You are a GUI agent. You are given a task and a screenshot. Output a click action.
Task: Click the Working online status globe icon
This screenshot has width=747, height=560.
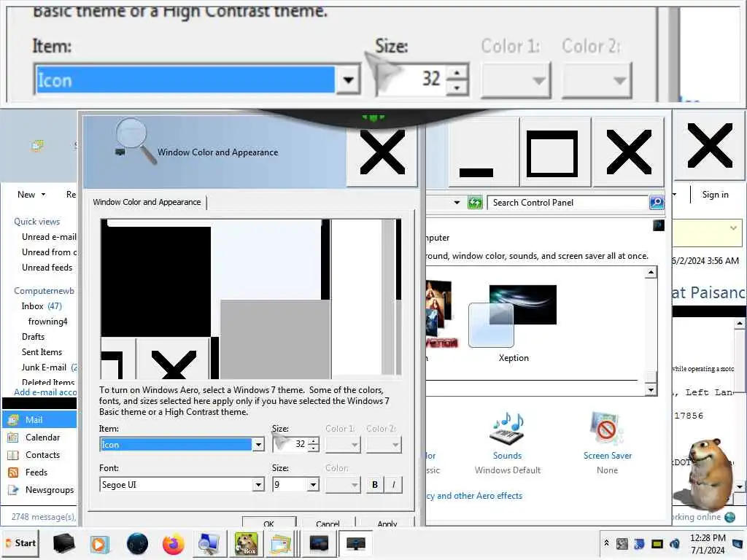coord(729,517)
